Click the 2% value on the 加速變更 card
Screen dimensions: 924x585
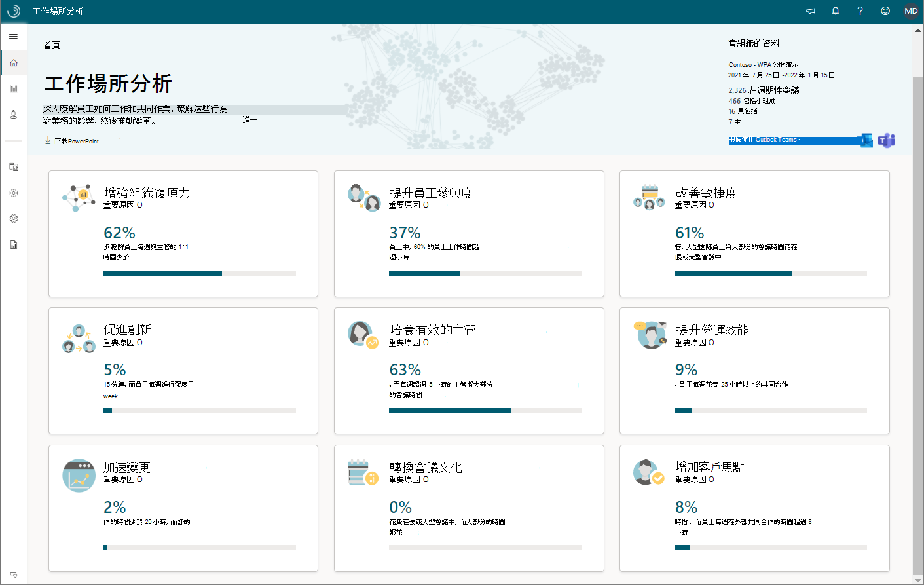[115, 508]
